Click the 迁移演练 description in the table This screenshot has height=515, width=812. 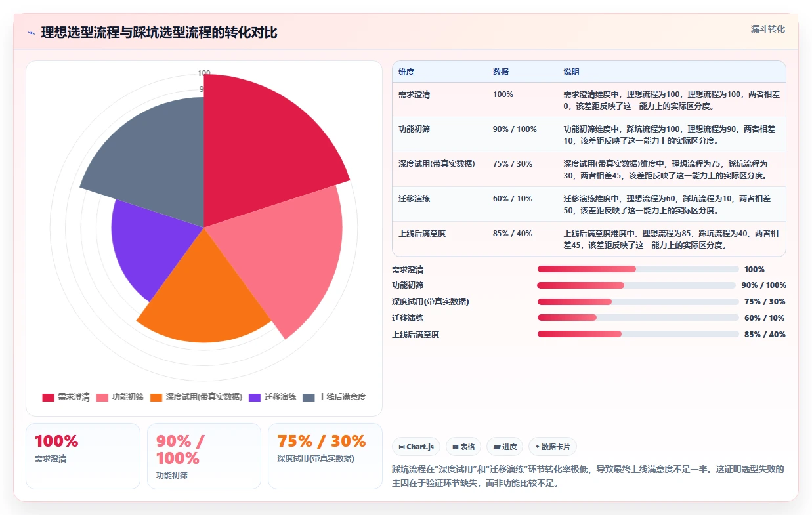point(667,205)
